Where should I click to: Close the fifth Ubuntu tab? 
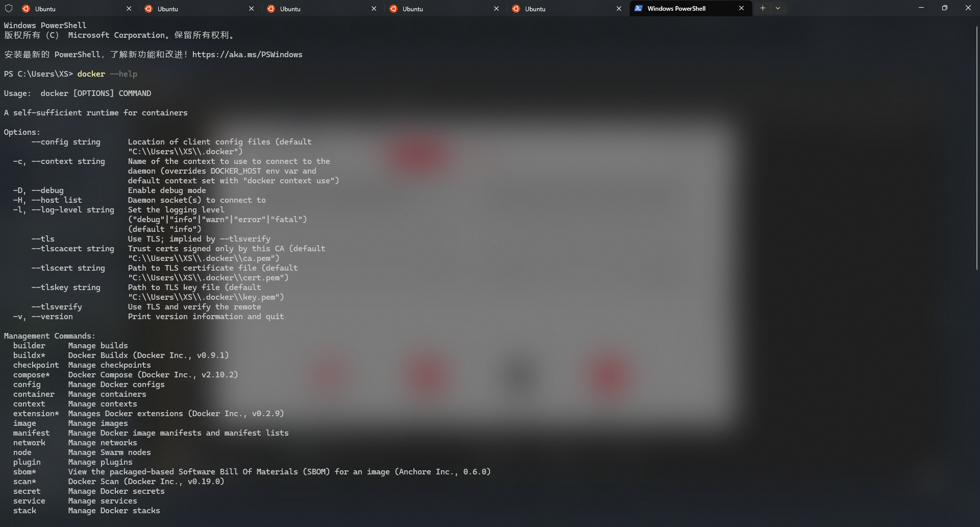619,8
